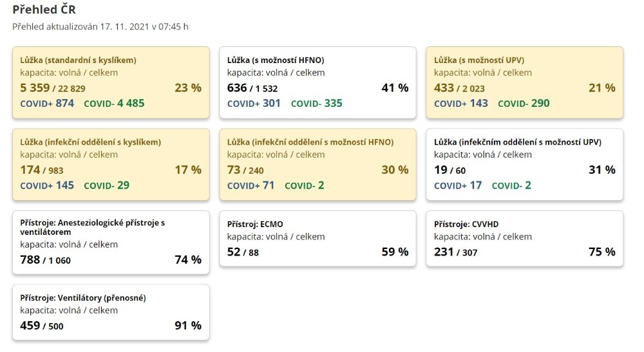Click the 91 % portable ventilators value
Image resolution: width=644 pixels, height=352 pixels.
188,326
